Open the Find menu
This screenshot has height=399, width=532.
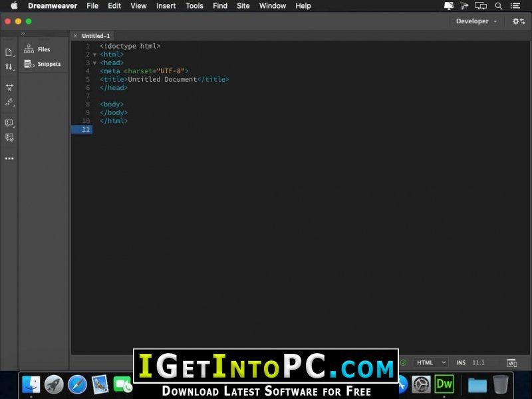click(220, 6)
